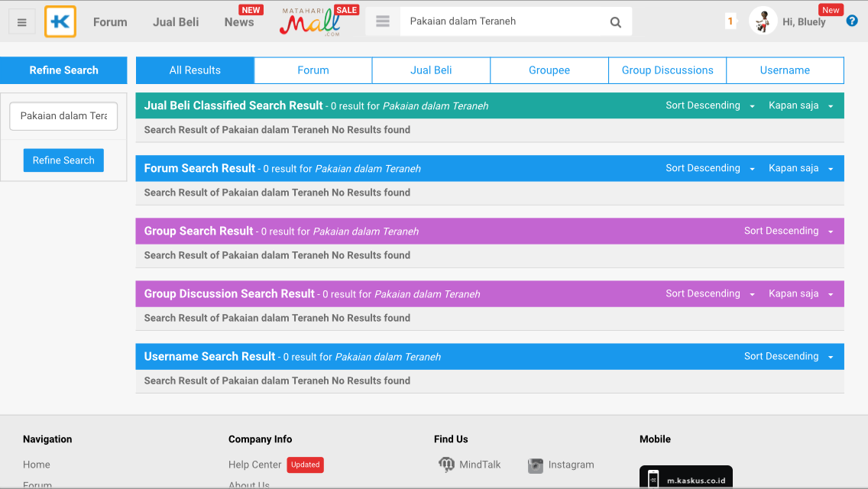This screenshot has width=868, height=489.
Task: Open the MindTalk link text in the footer
Action: tap(480, 465)
